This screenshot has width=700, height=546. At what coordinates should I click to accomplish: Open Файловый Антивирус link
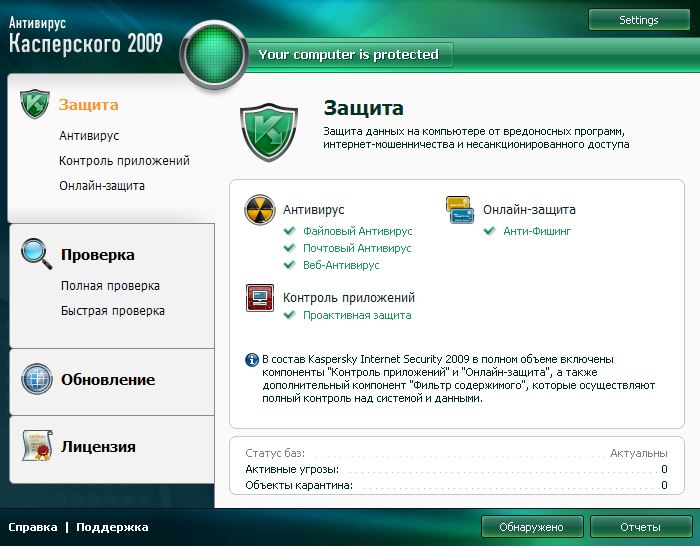358,231
